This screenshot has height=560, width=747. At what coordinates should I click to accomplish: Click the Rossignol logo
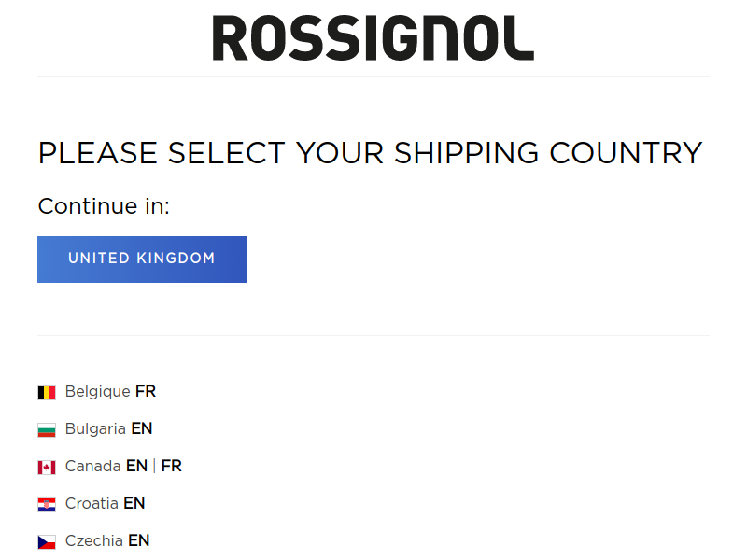tap(373, 37)
